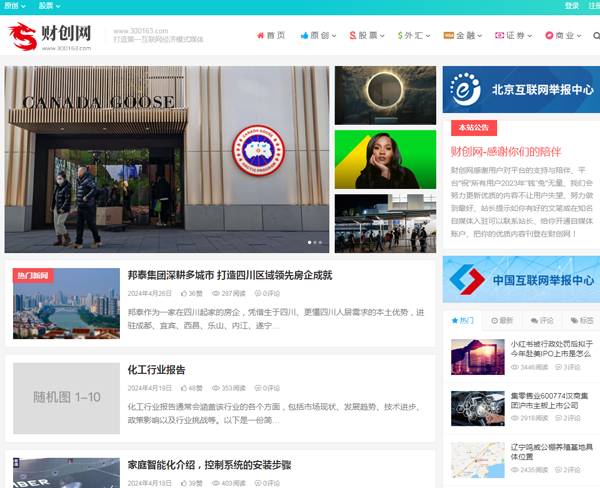Select second carousel dot on main slider
Screen dimensions: 600x488
pyautogui.click(x=315, y=242)
